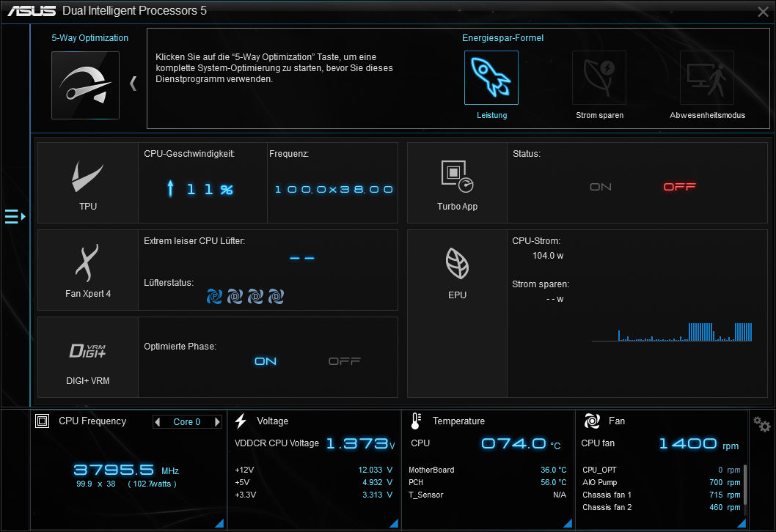This screenshot has width=776, height=532.
Task: Click the Fan Xpert 4 label
Action: (87, 293)
